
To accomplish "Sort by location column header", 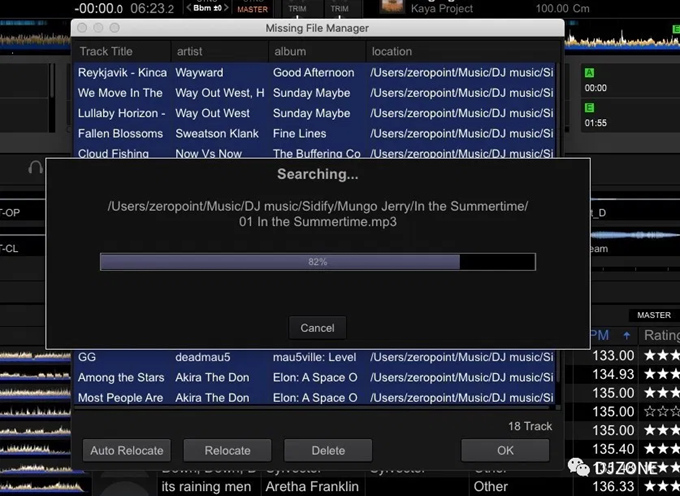I will [461, 52].
